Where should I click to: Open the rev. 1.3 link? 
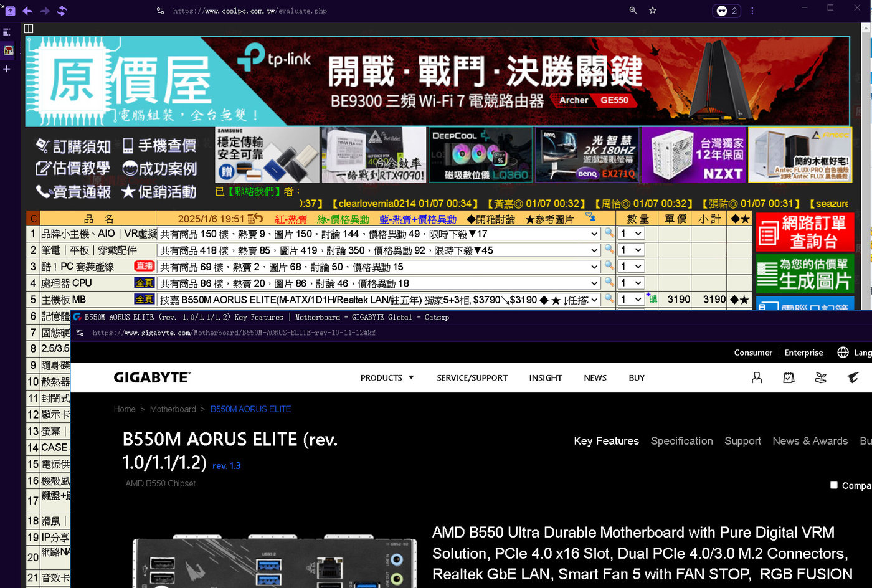(227, 466)
